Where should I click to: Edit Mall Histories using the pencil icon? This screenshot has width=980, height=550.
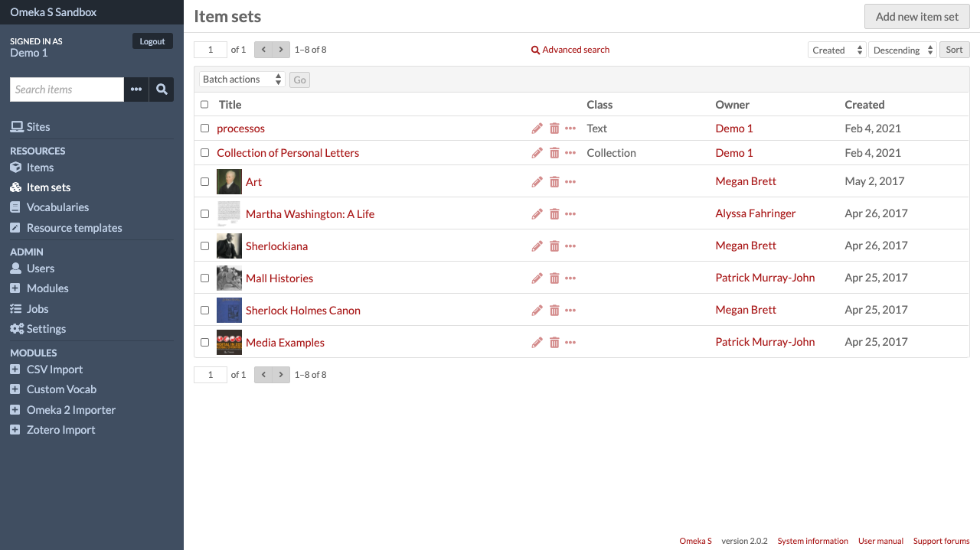(x=537, y=278)
